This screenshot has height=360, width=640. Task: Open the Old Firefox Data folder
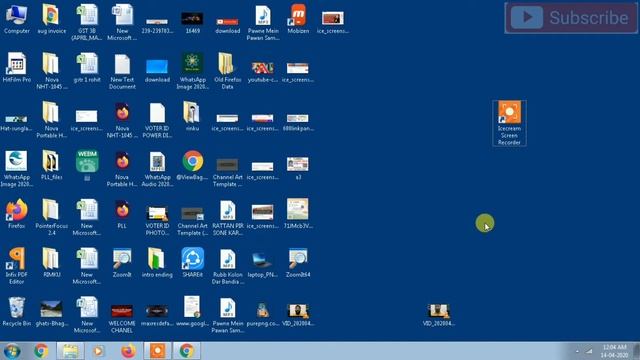[x=227, y=71]
